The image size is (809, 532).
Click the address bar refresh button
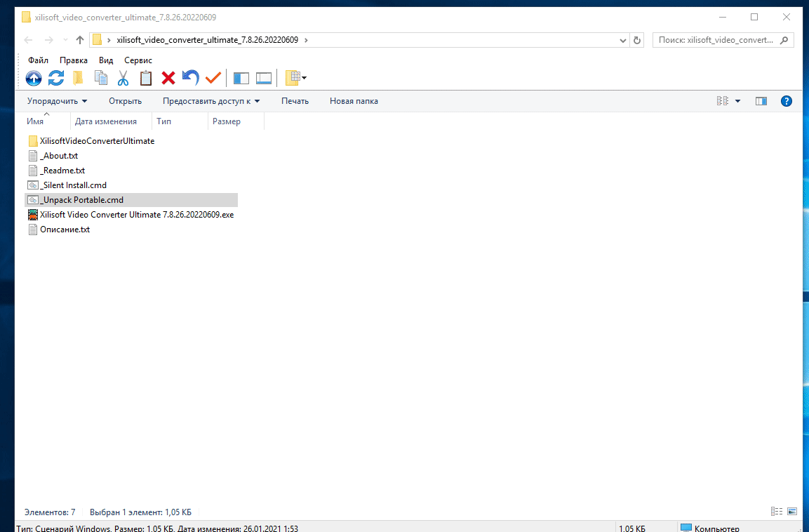click(637, 40)
